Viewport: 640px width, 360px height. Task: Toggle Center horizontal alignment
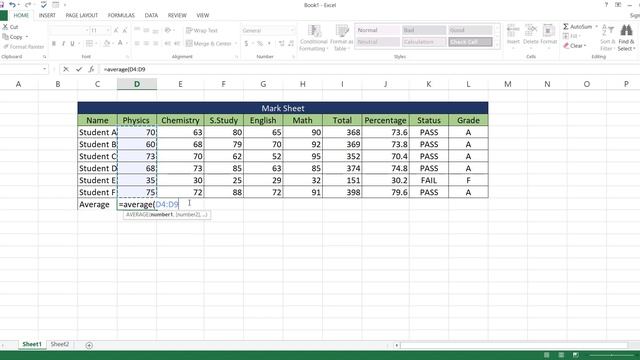click(146, 44)
